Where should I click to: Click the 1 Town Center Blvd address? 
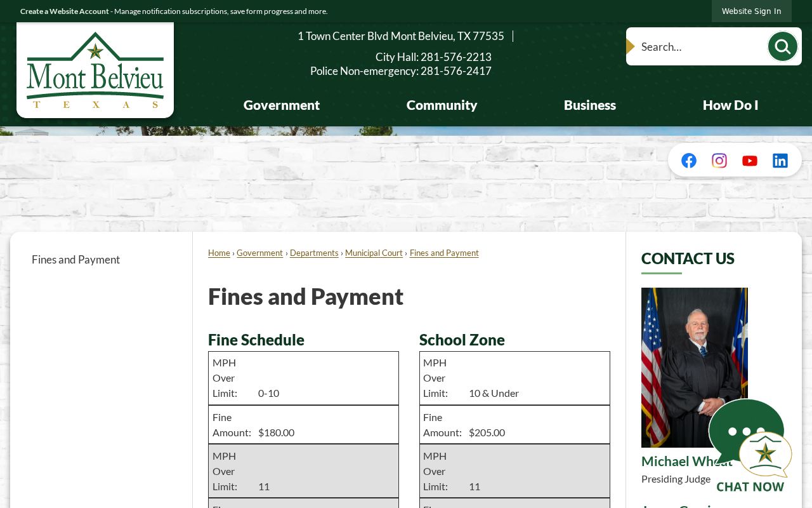pyautogui.click(x=401, y=36)
